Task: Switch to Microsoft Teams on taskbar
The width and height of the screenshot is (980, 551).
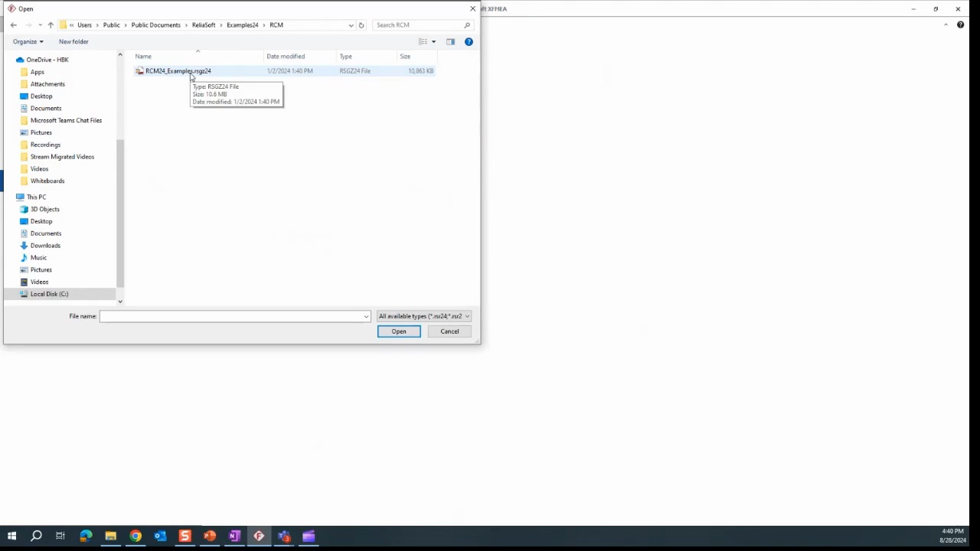Action: (x=284, y=536)
